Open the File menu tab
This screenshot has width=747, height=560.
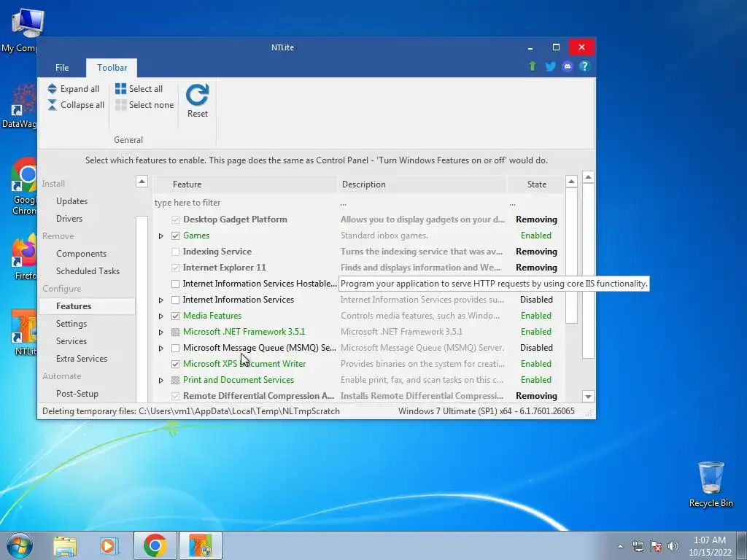click(62, 68)
